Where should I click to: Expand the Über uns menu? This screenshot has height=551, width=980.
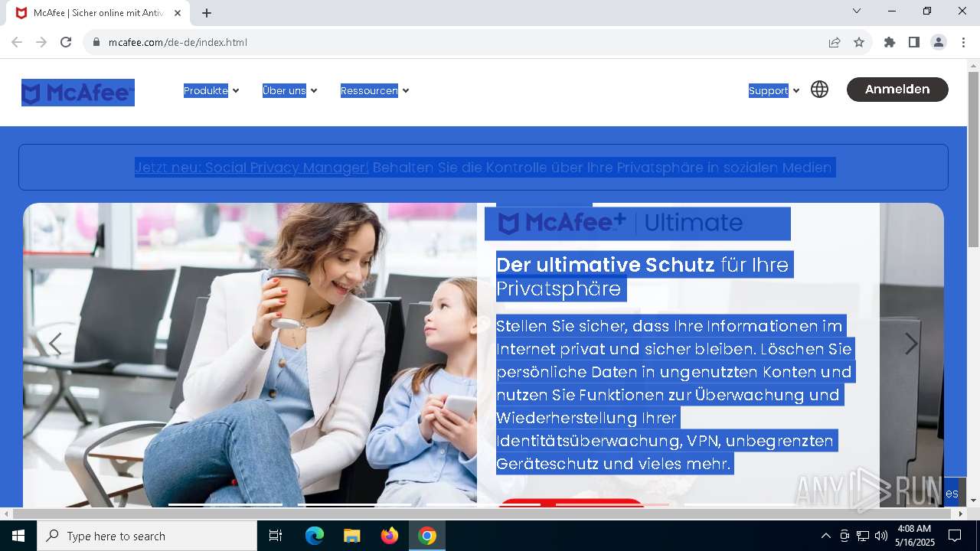[x=289, y=90]
